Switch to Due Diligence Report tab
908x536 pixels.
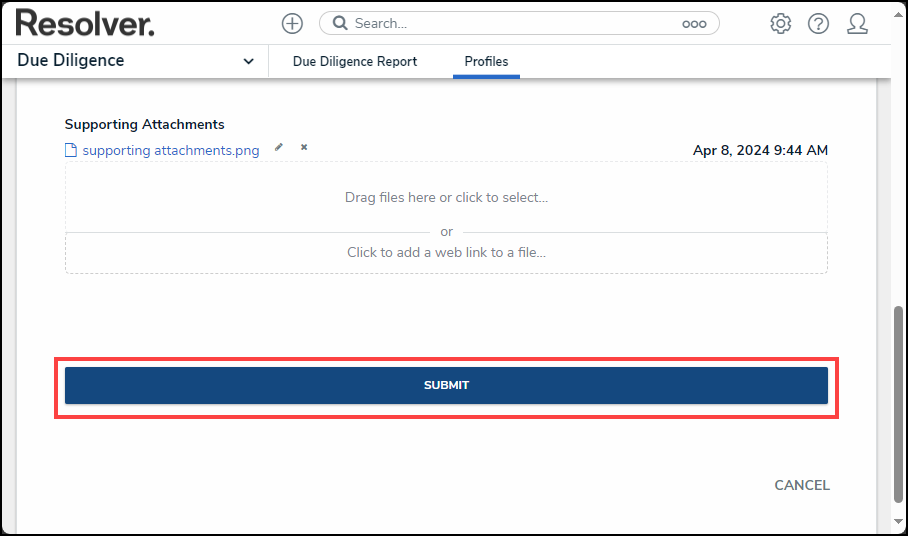354,61
